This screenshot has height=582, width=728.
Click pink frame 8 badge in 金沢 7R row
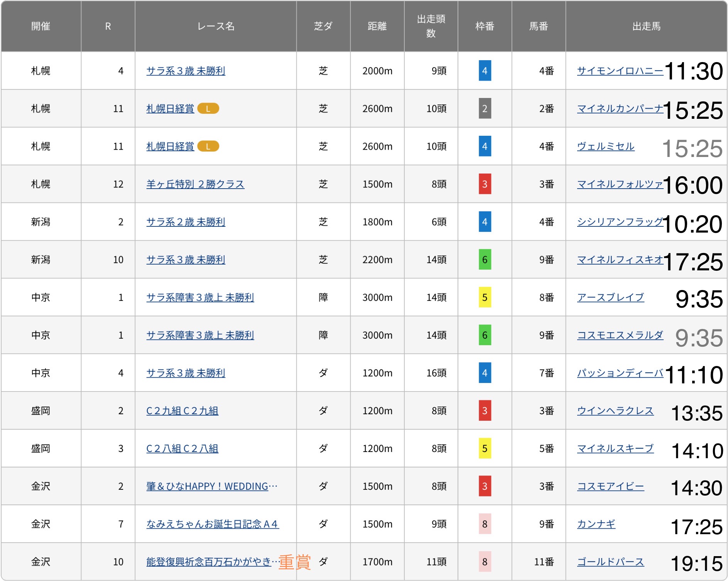pyautogui.click(x=485, y=524)
